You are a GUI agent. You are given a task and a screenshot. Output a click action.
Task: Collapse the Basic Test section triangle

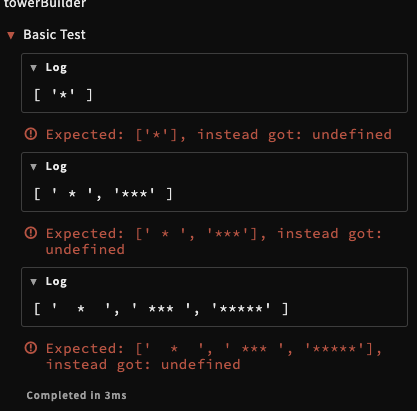[11, 35]
